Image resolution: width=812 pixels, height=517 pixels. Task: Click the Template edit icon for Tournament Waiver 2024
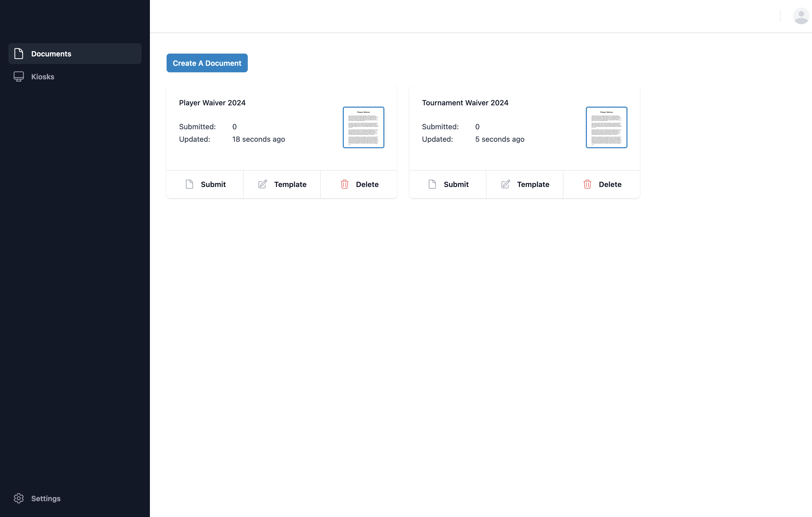click(505, 184)
